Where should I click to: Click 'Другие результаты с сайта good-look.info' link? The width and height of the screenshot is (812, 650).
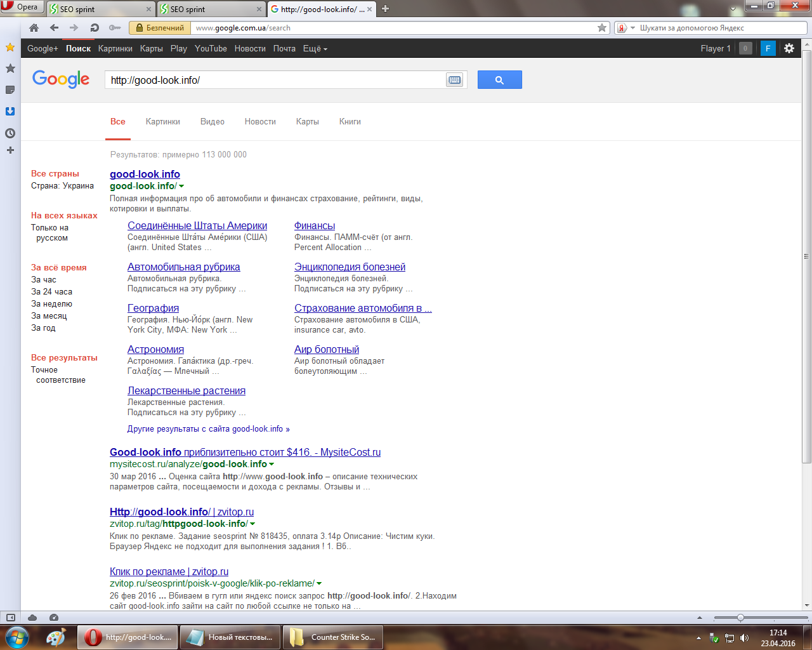click(209, 429)
